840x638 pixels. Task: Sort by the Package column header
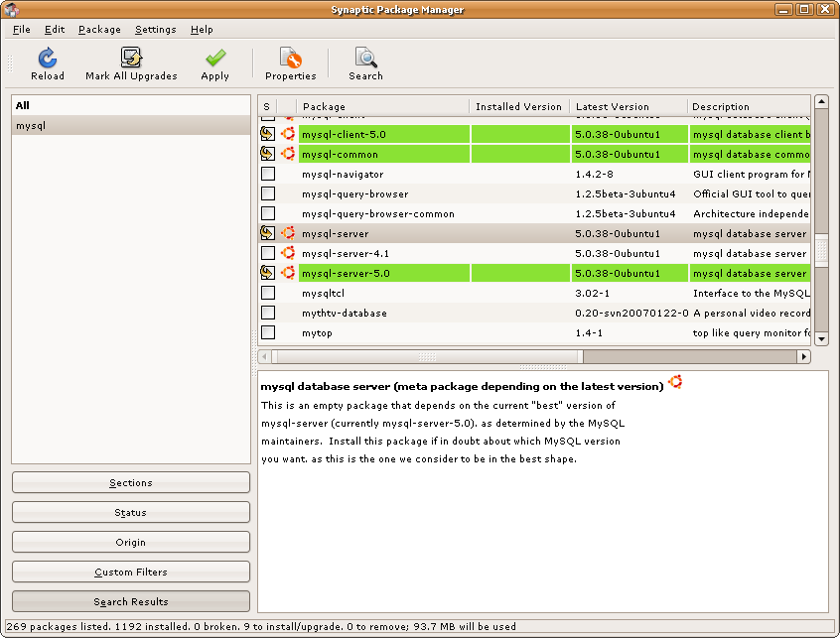[383, 106]
